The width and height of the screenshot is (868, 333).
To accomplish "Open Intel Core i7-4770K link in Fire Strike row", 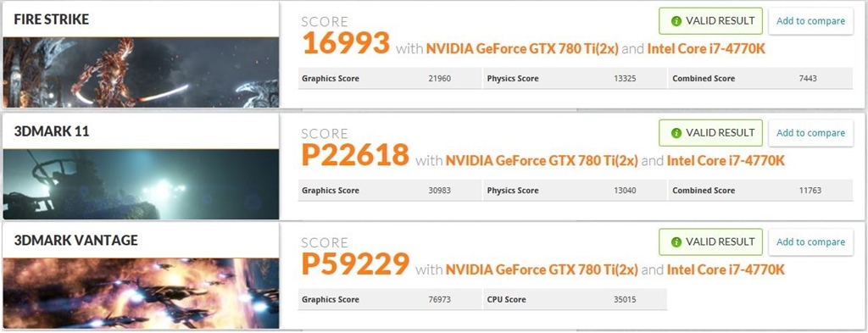I will pyautogui.click(x=706, y=48).
